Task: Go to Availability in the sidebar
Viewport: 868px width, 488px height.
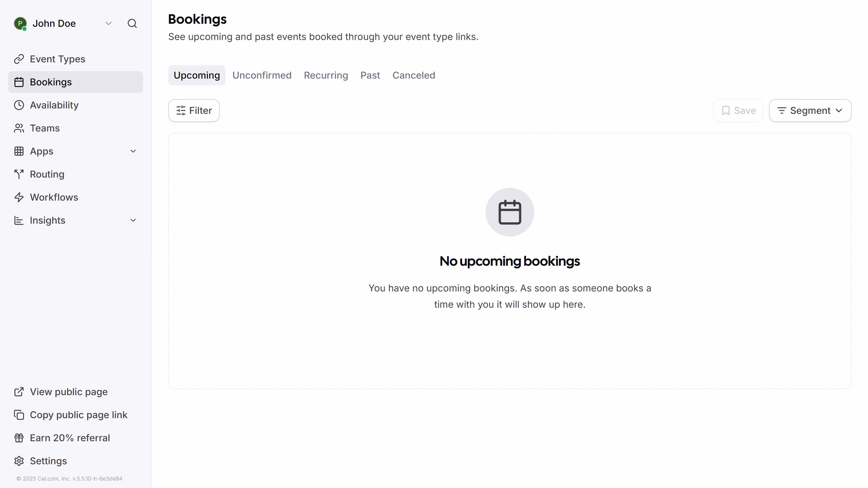Action: 76,105
